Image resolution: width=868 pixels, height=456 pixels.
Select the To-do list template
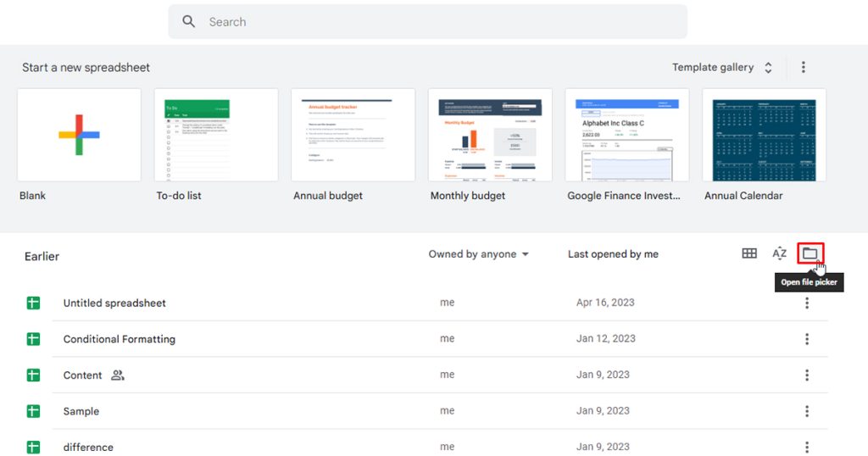pyautogui.click(x=216, y=135)
